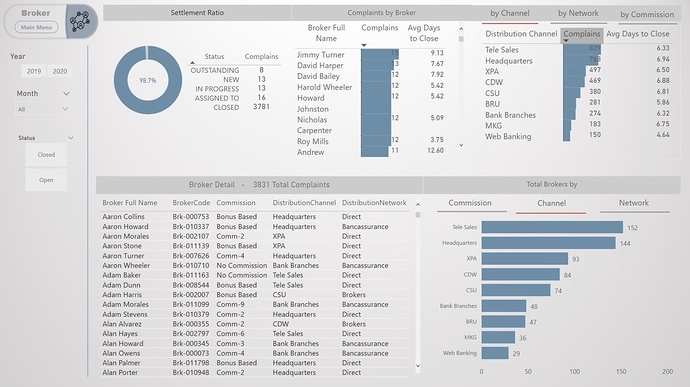This screenshot has height=387, width=690.
Task: Open the Month 'All' dropdown
Action: [x=42, y=109]
